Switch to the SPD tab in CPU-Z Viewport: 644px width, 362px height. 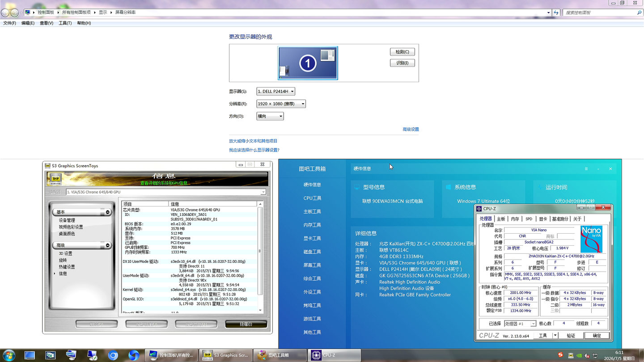coord(529,219)
